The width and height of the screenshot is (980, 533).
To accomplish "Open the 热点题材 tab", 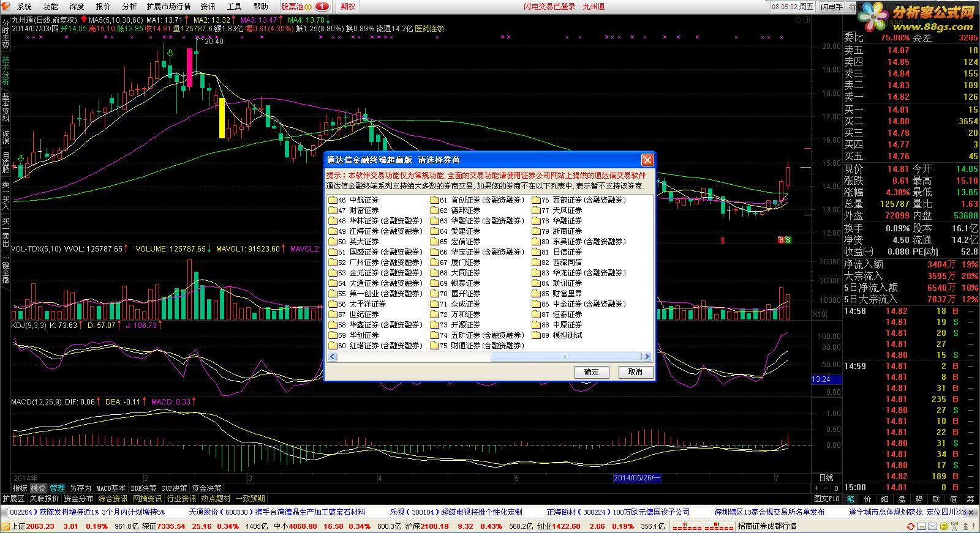I will pyautogui.click(x=216, y=499).
